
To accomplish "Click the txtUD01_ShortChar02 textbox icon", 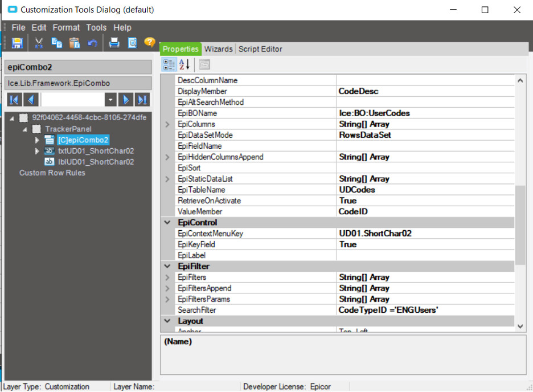I will 50,150.
